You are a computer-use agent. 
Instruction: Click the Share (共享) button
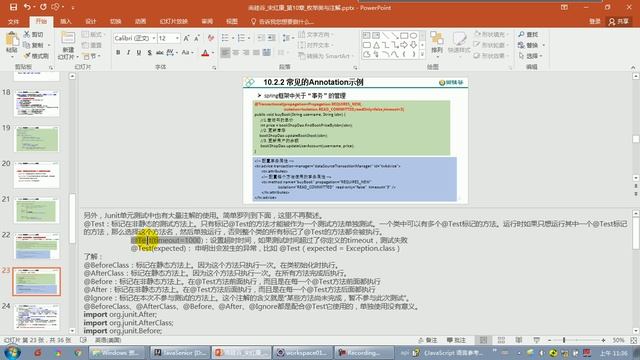click(x=618, y=21)
